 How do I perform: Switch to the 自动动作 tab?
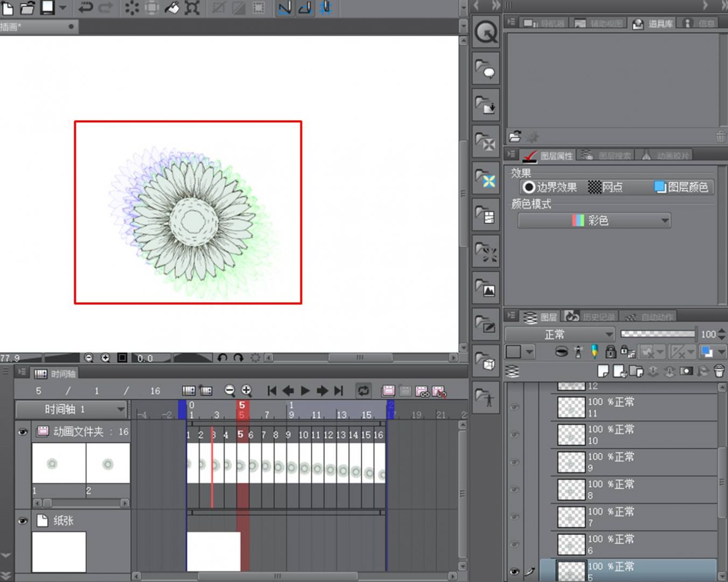click(x=648, y=317)
